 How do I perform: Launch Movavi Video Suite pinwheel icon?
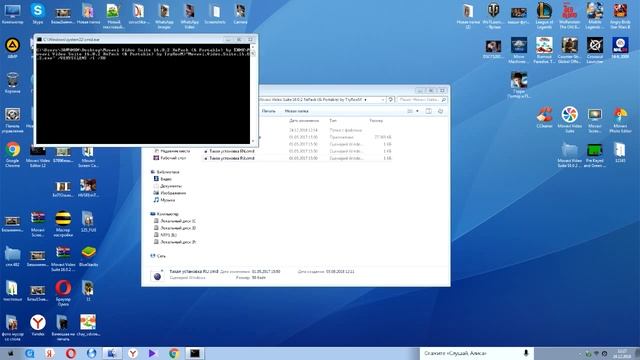[x=569, y=119]
